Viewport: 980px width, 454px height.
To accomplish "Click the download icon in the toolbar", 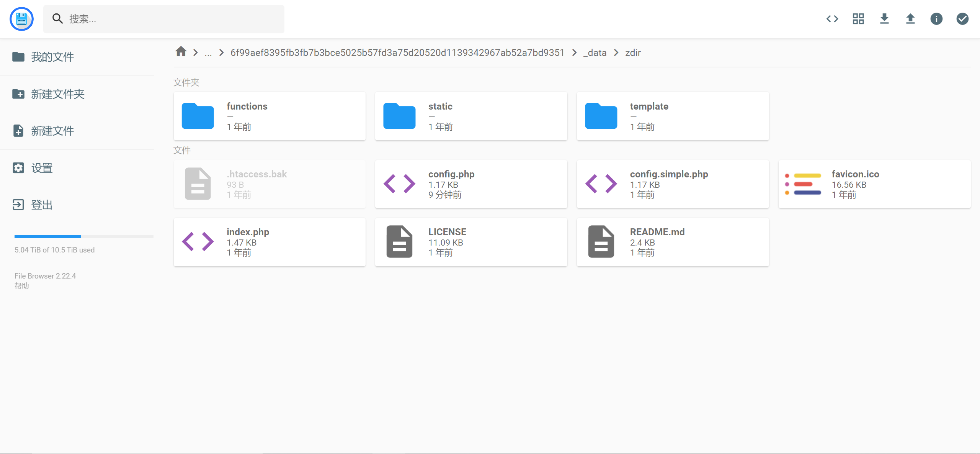I will 884,19.
